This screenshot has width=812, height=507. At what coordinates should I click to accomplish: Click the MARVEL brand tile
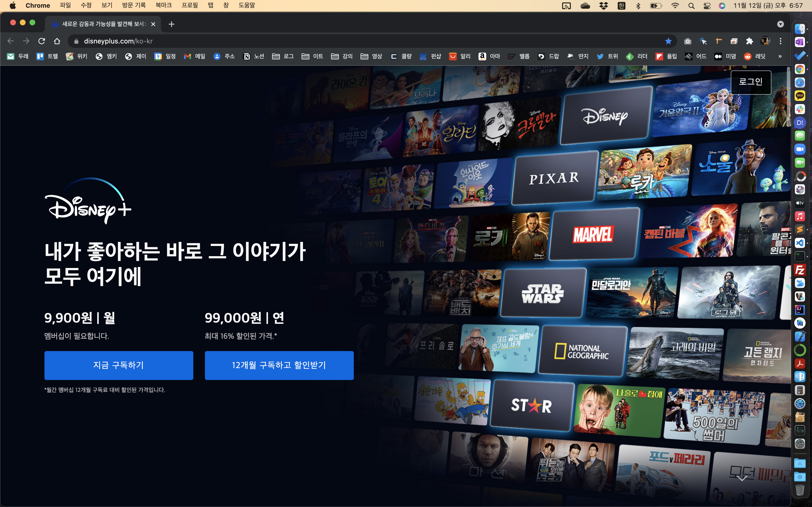(593, 234)
